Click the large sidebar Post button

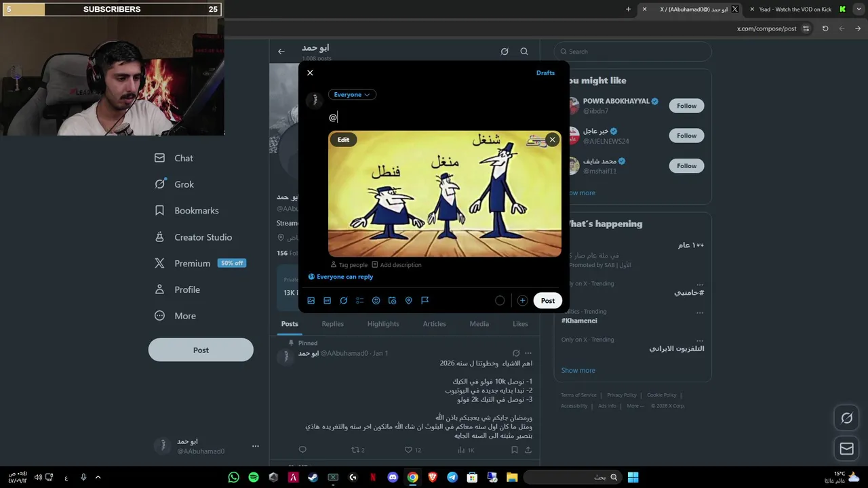201,350
